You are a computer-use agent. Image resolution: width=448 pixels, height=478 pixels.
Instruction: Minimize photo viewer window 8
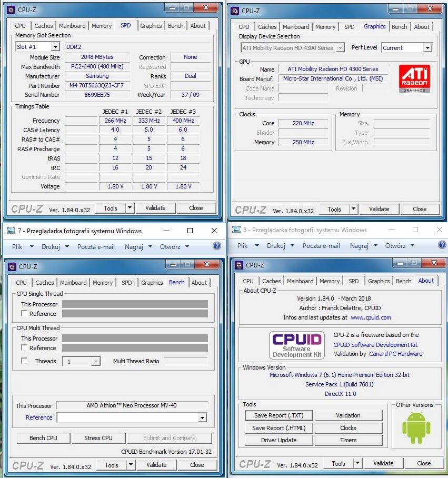coord(392,230)
